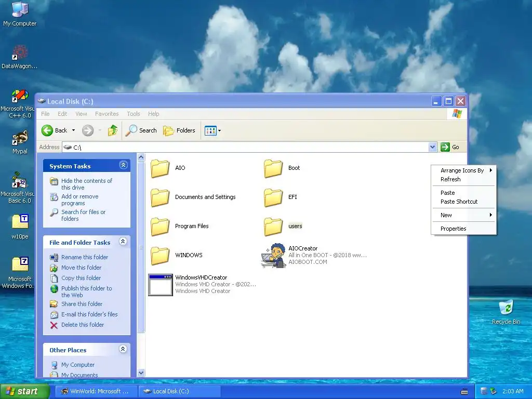Click Copy this folder link
532x399 pixels.
pyautogui.click(x=81, y=278)
